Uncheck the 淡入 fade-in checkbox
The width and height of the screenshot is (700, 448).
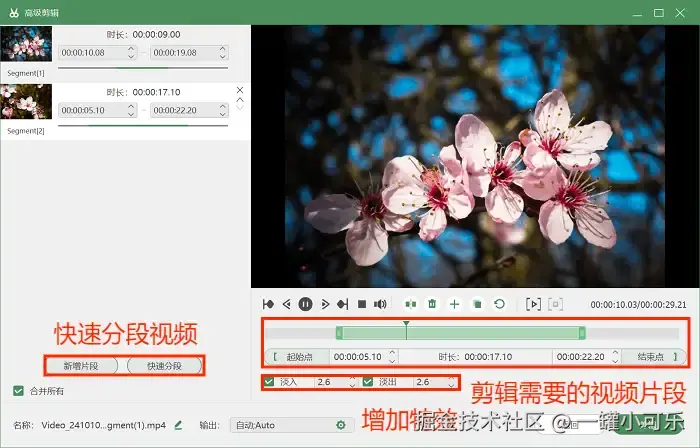(269, 382)
